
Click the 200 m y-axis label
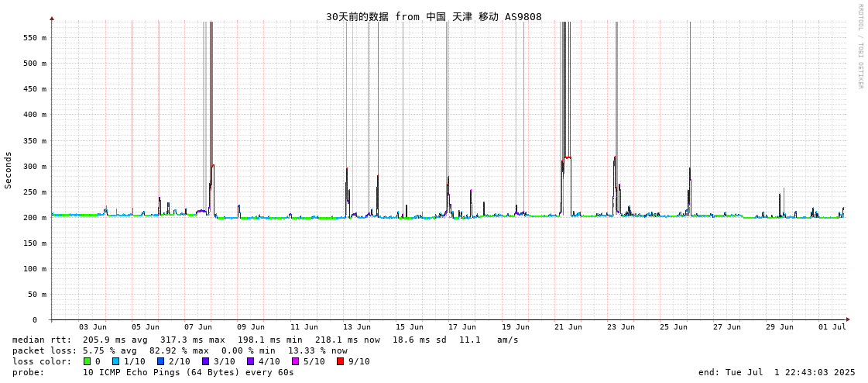point(35,217)
